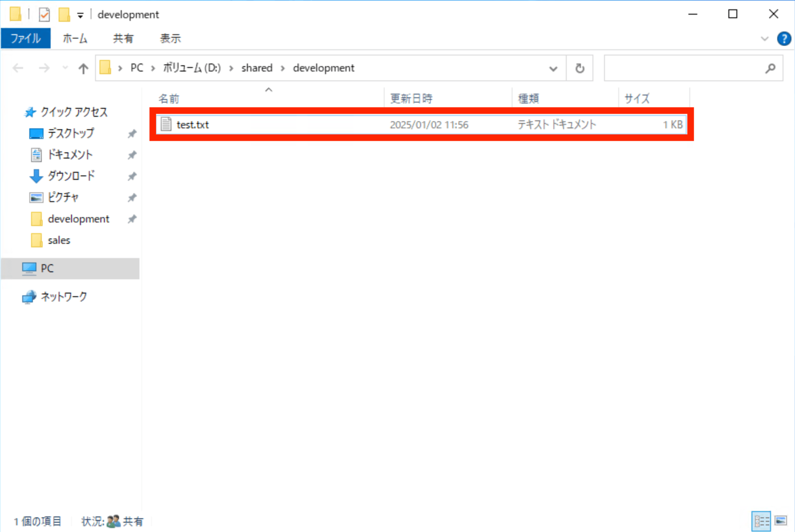795x532 pixels.
Task: Refresh the development folder
Action: pyautogui.click(x=580, y=68)
